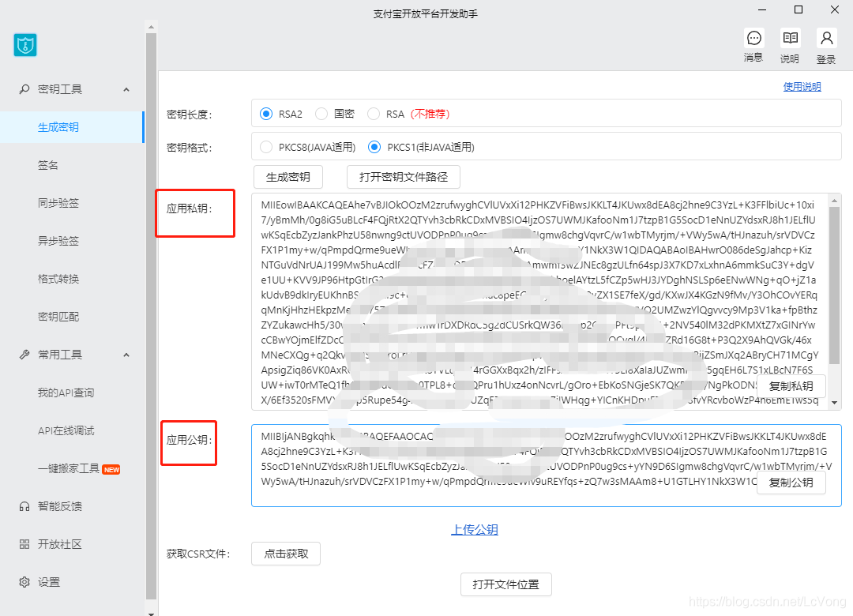Open the 说明 book icon
Viewport: 853px width, 616px height.
(790, 38)
